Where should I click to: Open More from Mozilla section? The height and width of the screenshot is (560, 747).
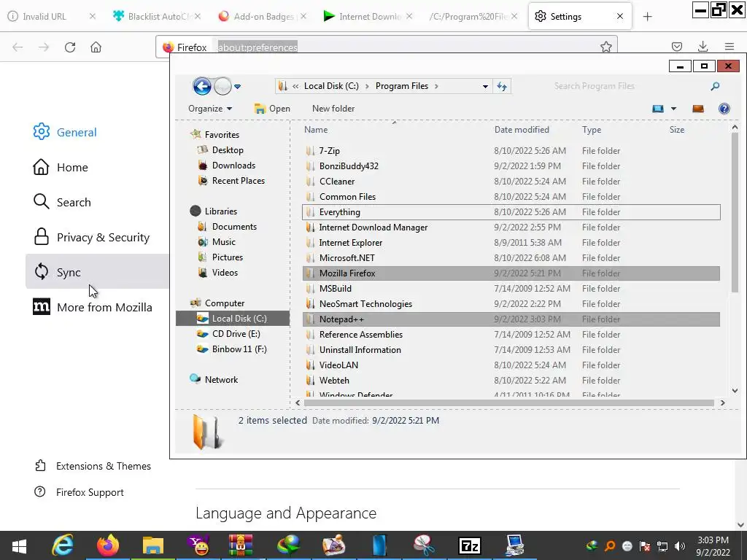(x=93, y=307)
